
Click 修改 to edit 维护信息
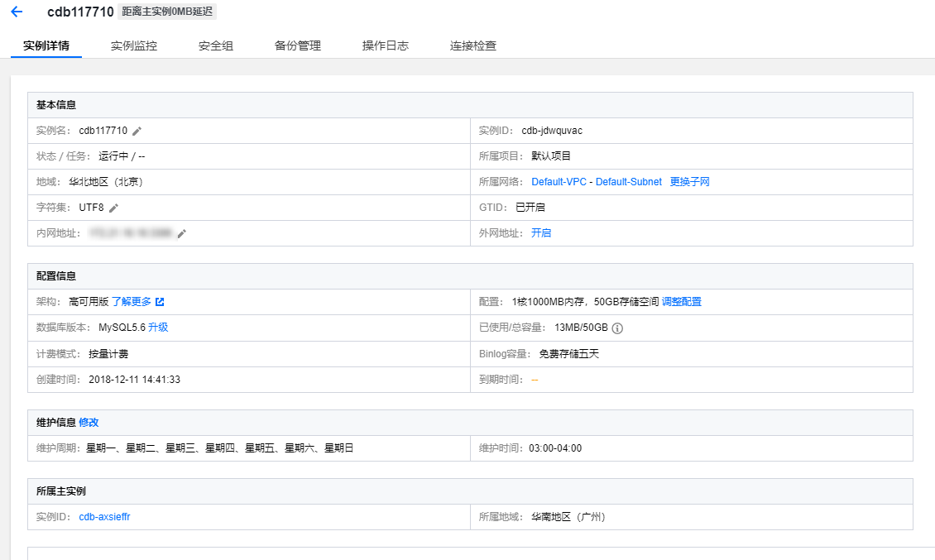[x=89, y=422]
